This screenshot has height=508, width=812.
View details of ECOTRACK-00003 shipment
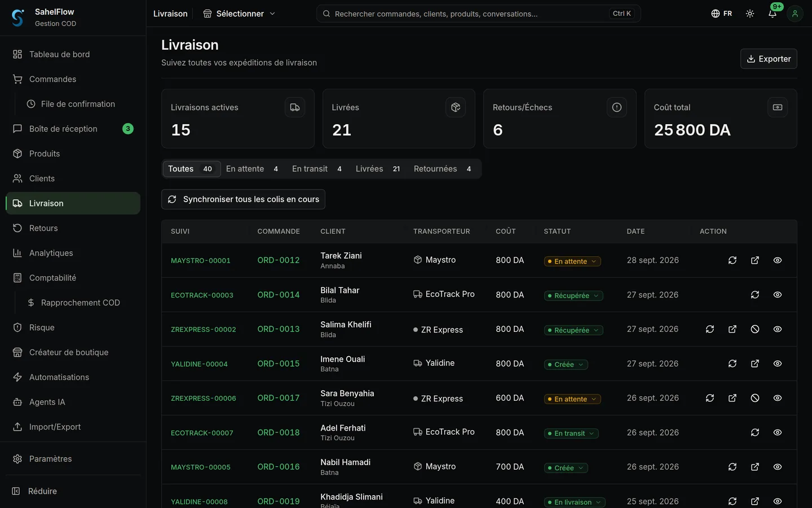(778, 295)
